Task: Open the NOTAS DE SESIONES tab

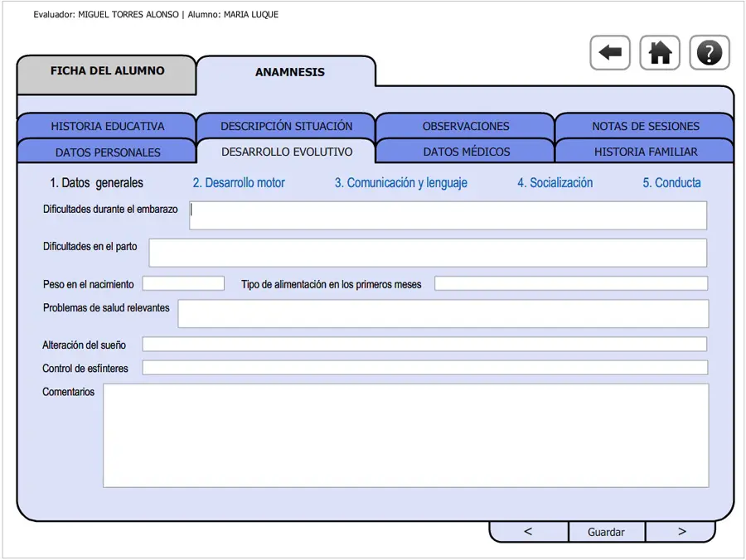Action: pos(645,126)
